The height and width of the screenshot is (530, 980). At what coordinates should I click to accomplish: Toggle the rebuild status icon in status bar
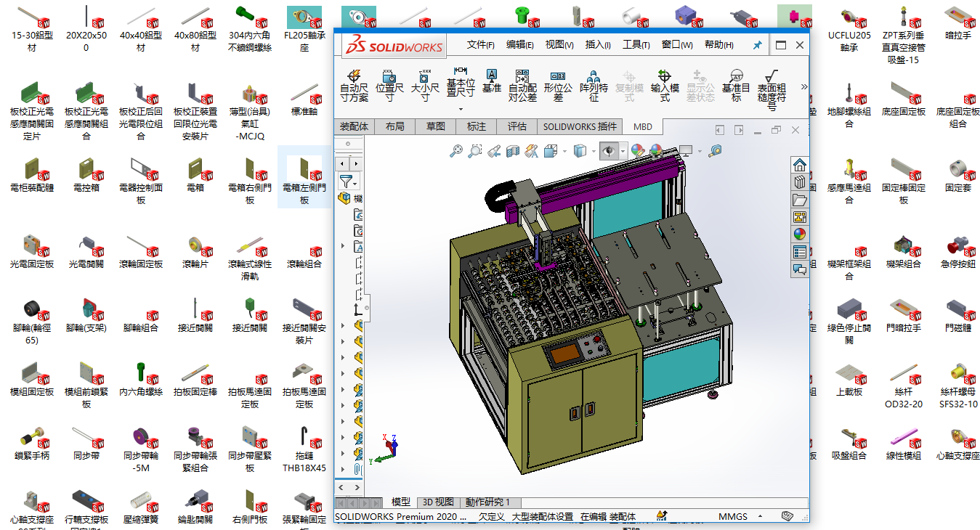662,516
